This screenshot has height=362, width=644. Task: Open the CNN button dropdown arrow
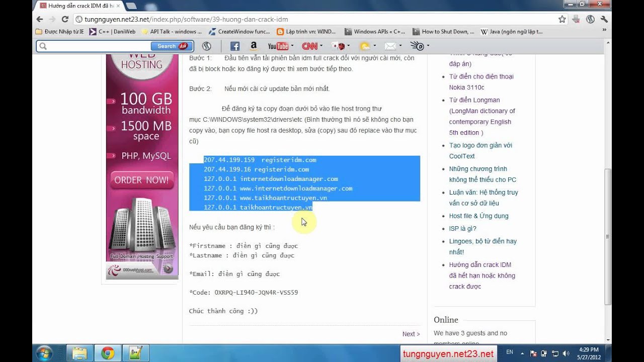click(x=321, y=46)
